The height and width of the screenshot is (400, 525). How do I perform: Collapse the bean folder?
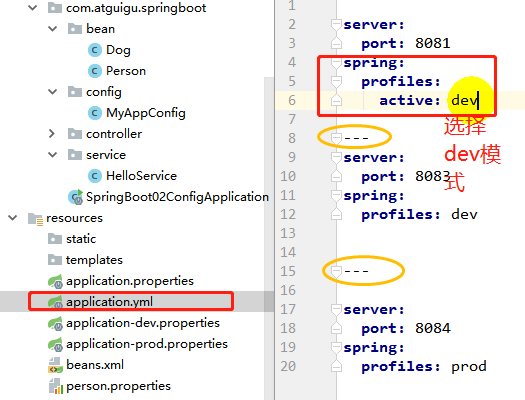point(53,29)
